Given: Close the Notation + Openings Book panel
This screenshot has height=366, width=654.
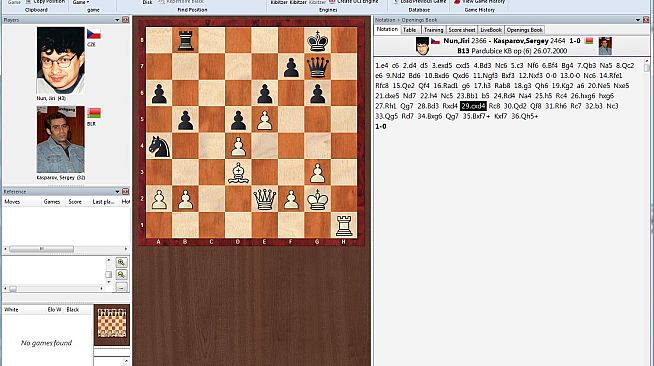Looking at the screenshot, I should 646,20.
